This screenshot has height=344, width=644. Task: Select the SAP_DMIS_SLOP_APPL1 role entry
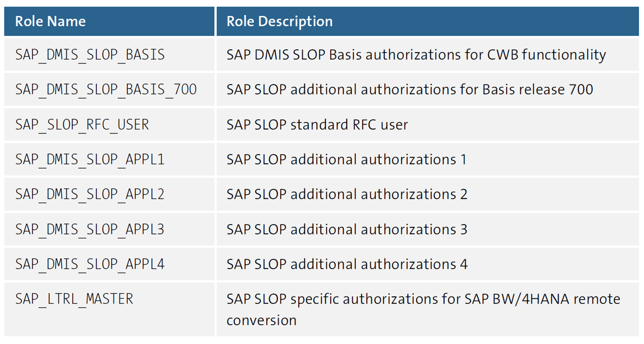pyautogui.click(x=89, y=159)
